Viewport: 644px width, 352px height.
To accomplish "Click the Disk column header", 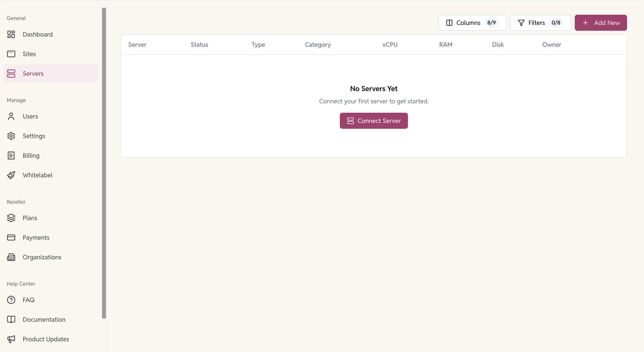I will 498,45.
